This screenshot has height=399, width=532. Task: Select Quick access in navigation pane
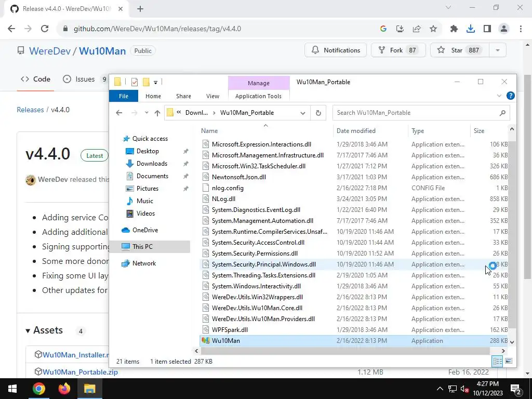coord(150,138)
